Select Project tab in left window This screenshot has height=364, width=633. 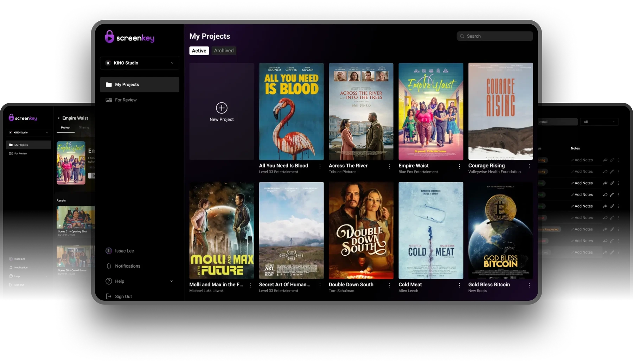click(x=65, y=128)
